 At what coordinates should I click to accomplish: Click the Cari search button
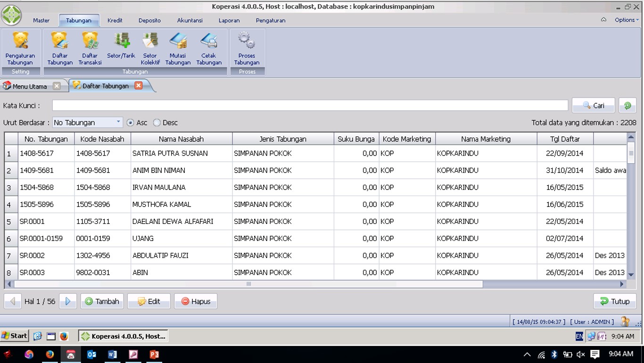point(593,106)
